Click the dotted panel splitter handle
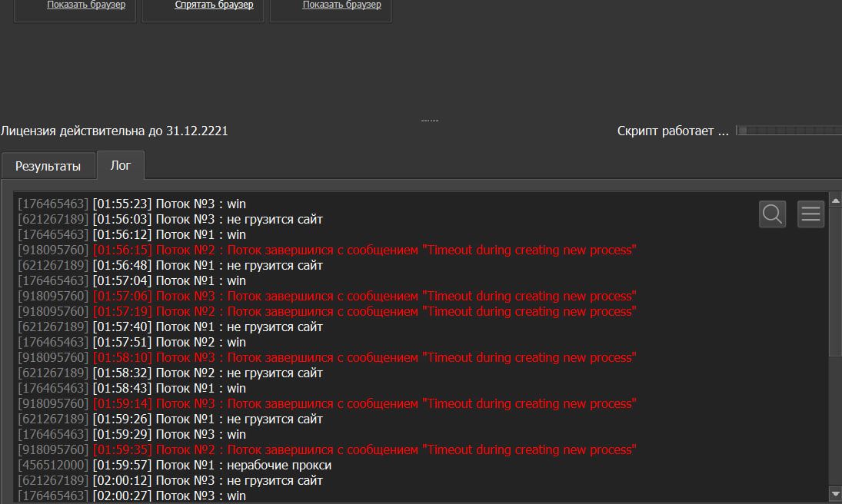842x504 pixels. click(429, 121)
